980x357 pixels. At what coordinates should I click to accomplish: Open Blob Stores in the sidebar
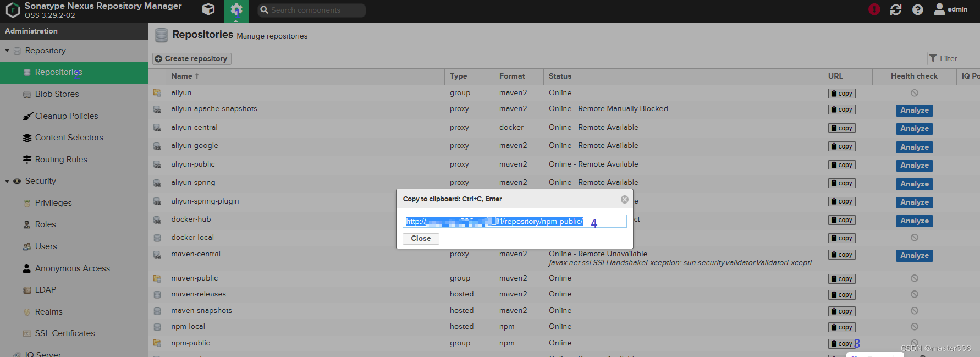click(x=57, y=94)
